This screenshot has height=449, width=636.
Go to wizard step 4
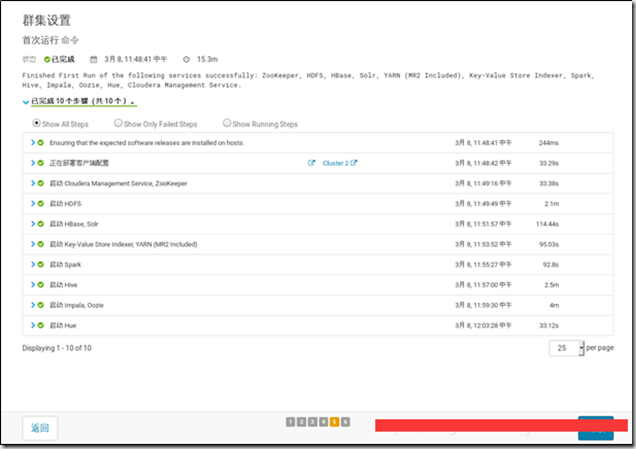(323, 422)
